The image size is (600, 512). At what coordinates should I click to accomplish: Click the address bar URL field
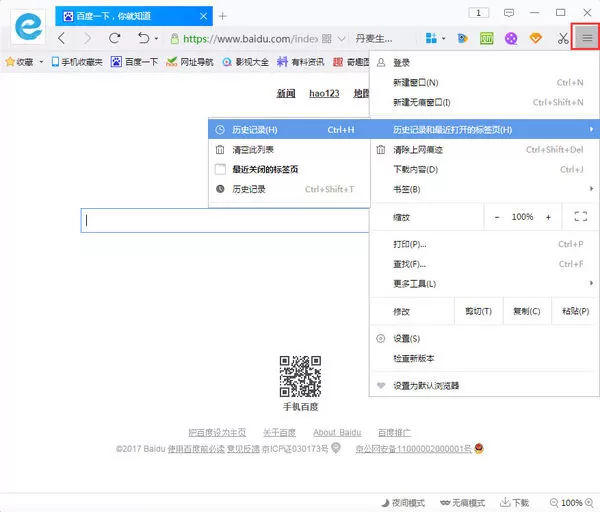(251, 39)
